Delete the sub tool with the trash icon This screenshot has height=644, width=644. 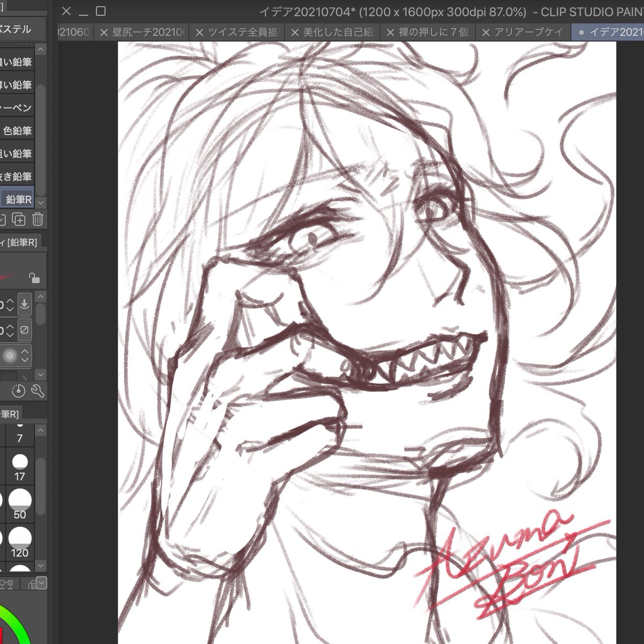coord(38,219)
